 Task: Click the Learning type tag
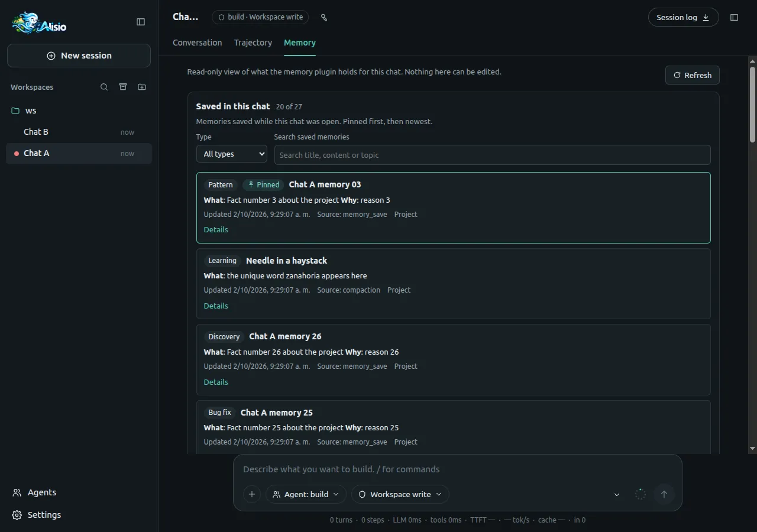pyautogui.click(x=222, y=261)
